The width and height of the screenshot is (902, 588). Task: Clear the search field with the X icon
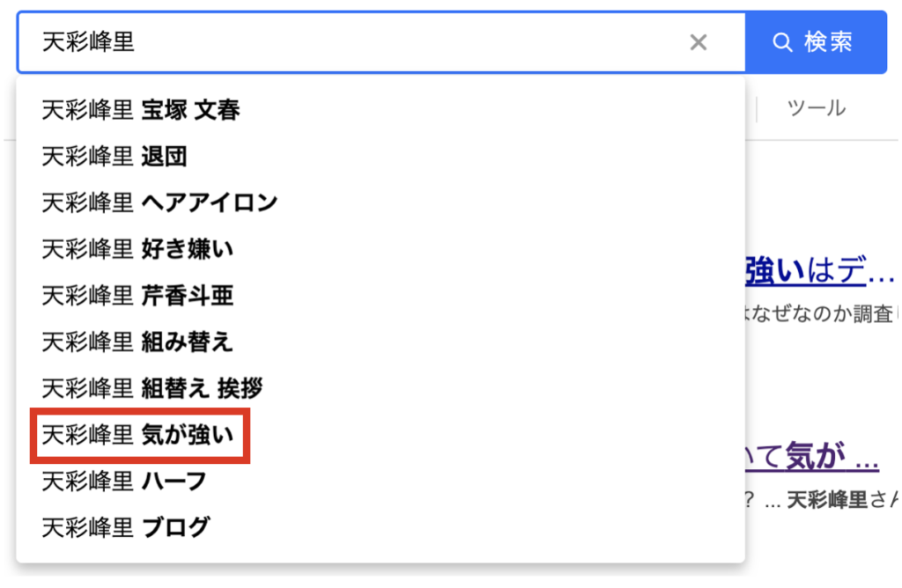click(698, 42)
